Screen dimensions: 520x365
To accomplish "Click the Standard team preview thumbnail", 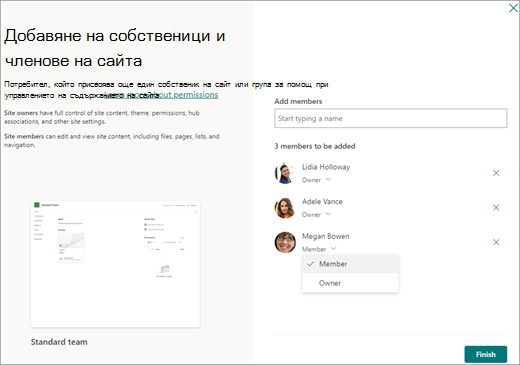I will [115, 264].
